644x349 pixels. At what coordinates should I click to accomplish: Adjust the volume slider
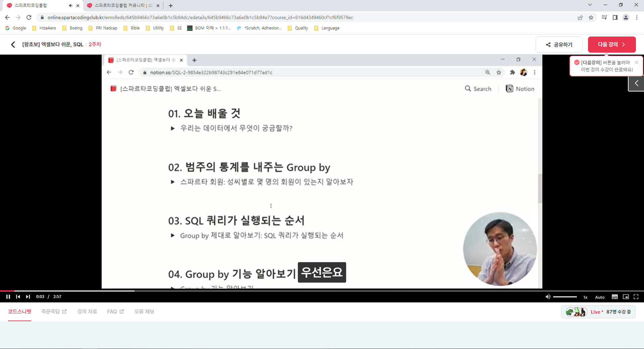[566, 296]
